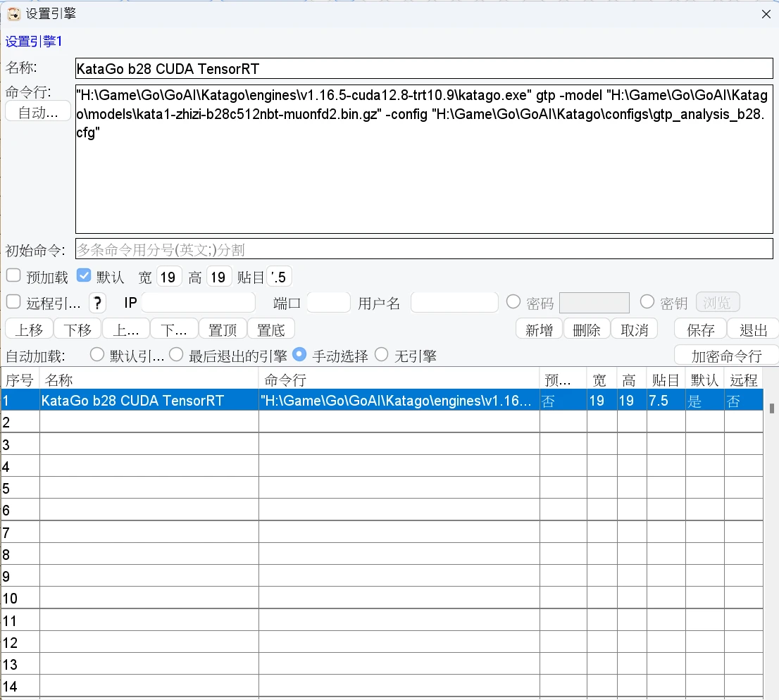Click the 贴目 komi field

click(x=279, y=277)
